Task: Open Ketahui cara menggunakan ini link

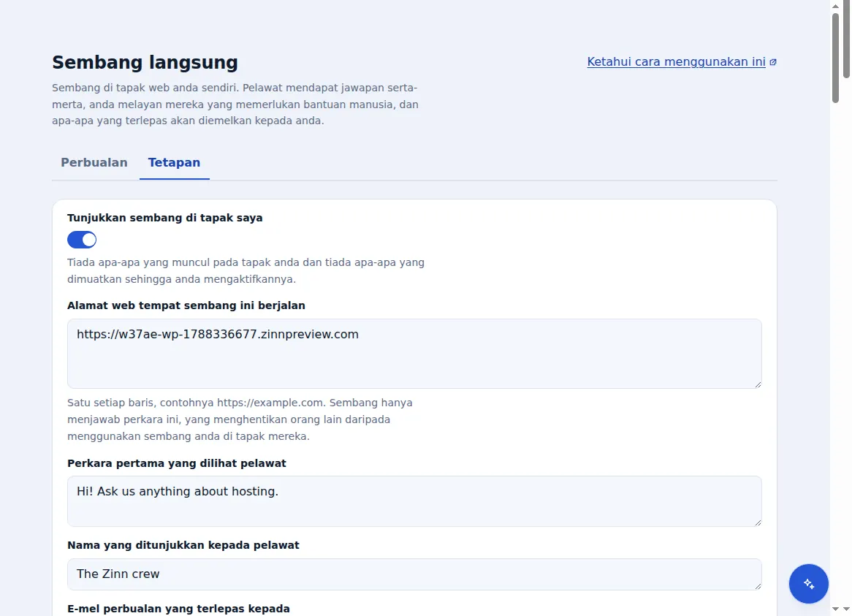Action: click(676, 62)
